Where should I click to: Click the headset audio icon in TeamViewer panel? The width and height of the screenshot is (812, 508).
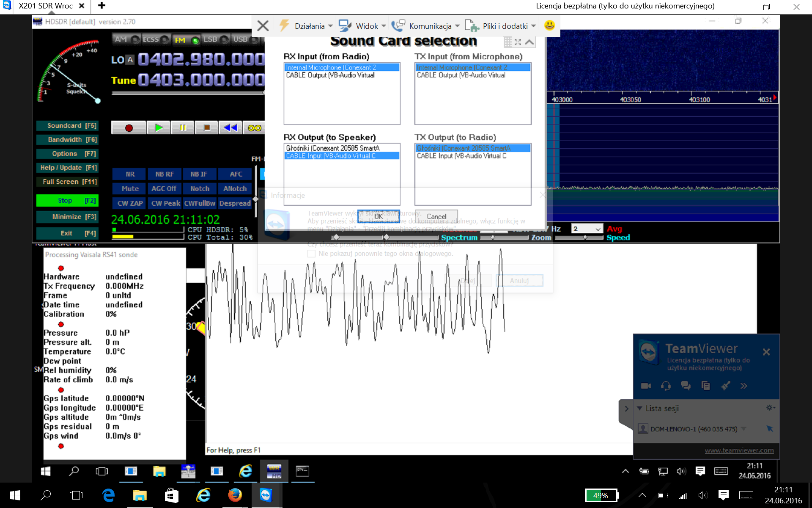coord(666,386)
